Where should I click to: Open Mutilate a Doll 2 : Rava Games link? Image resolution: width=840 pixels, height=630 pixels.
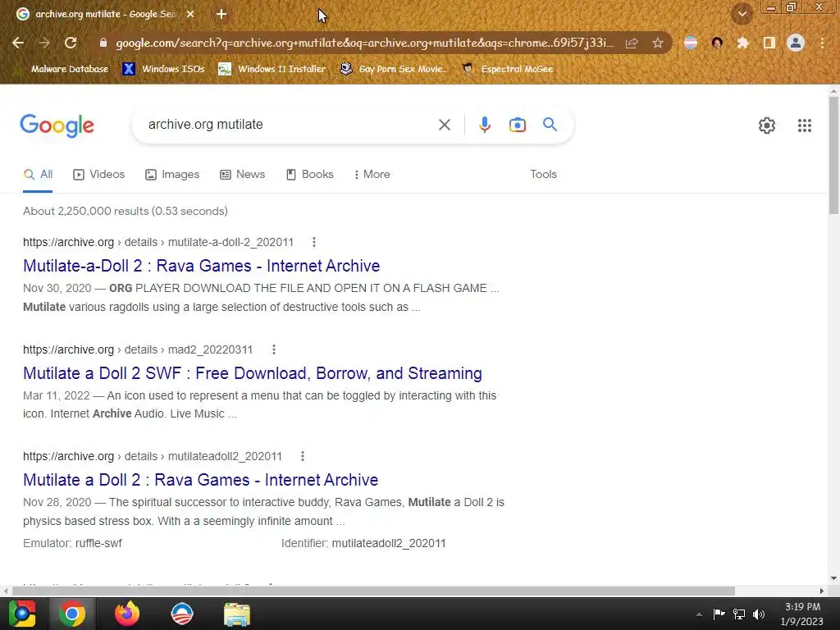click(x=200, y=480)
